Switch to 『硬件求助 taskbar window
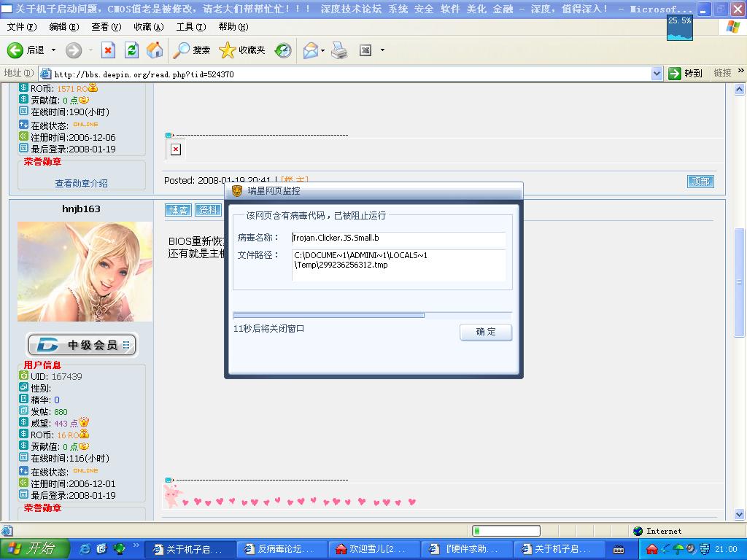 (x=467, y=550)
